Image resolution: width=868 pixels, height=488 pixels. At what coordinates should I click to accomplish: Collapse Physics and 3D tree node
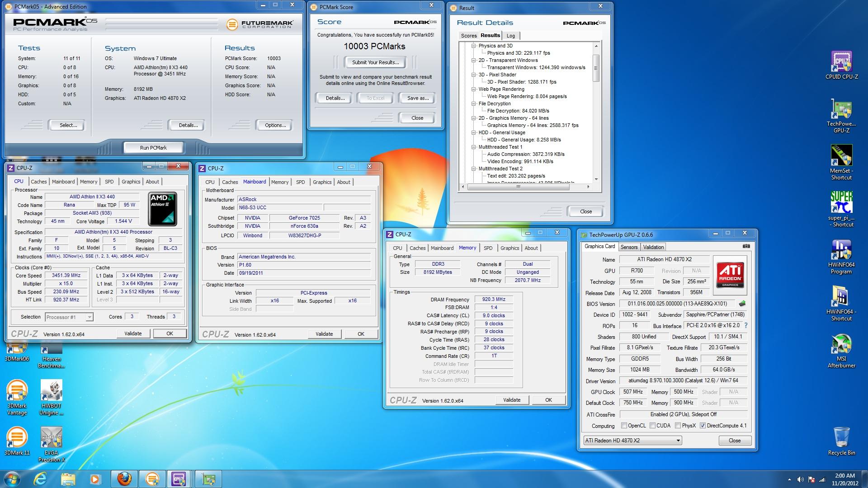474,46
